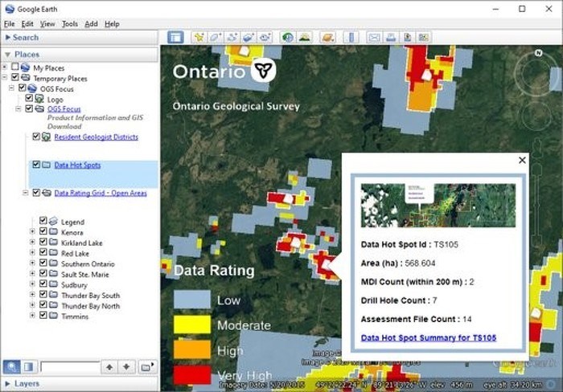
Task: Click the panel split icon beside the magnifier
Action: 28,367
